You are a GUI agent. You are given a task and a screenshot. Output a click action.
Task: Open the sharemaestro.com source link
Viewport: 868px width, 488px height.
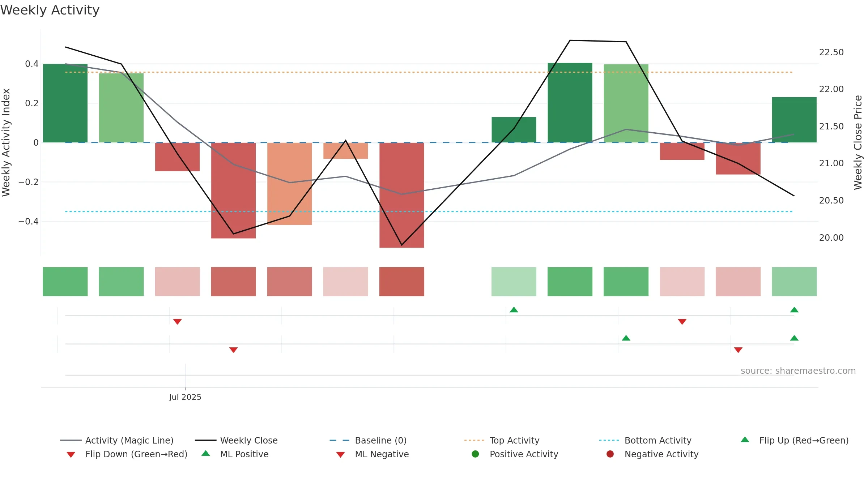798,371
